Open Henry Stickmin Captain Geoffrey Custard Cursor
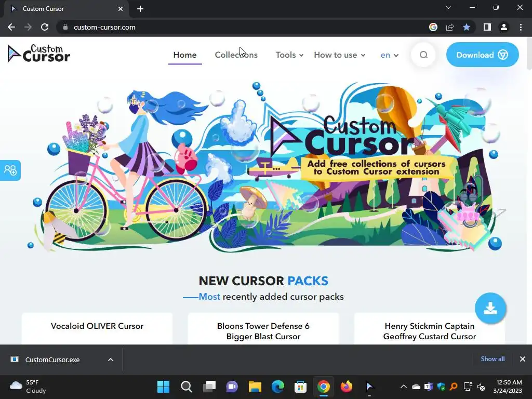532x399 pixels. tap(430, 331)
